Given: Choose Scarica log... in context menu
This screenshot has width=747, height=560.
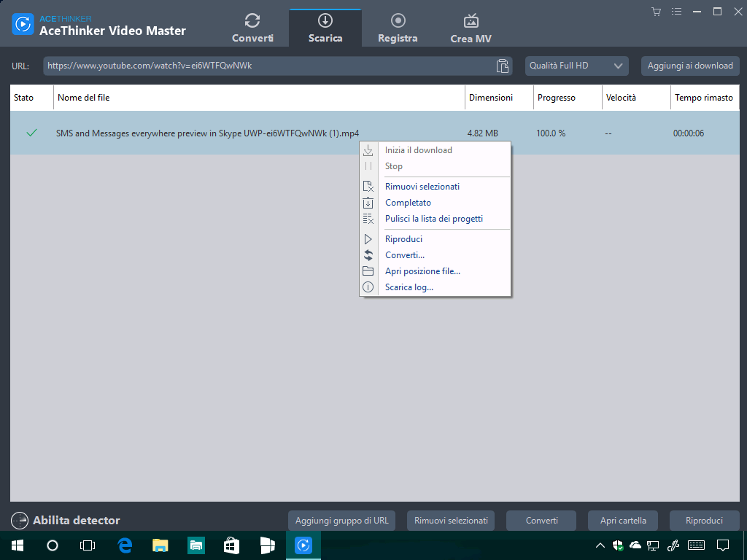Looking at the screenshot, I should click(x=435, y=287).
